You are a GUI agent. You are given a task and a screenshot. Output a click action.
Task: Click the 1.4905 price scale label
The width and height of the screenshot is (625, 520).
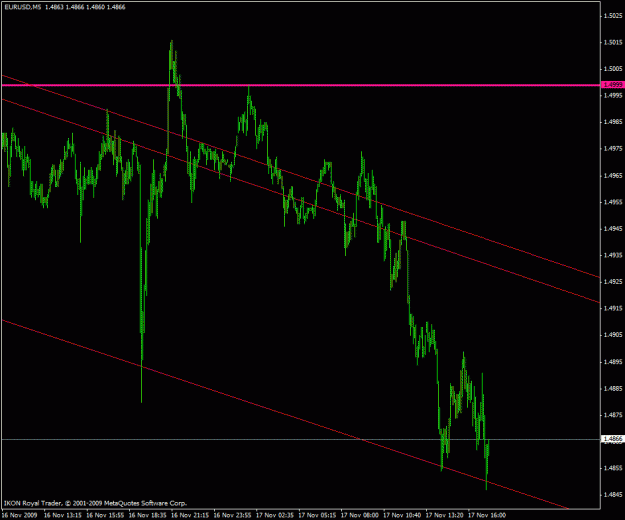[613, 335]
